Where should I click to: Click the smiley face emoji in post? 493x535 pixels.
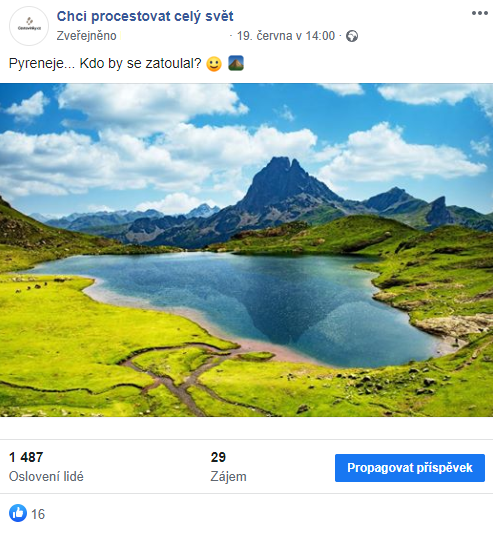(x=214, y=64)
